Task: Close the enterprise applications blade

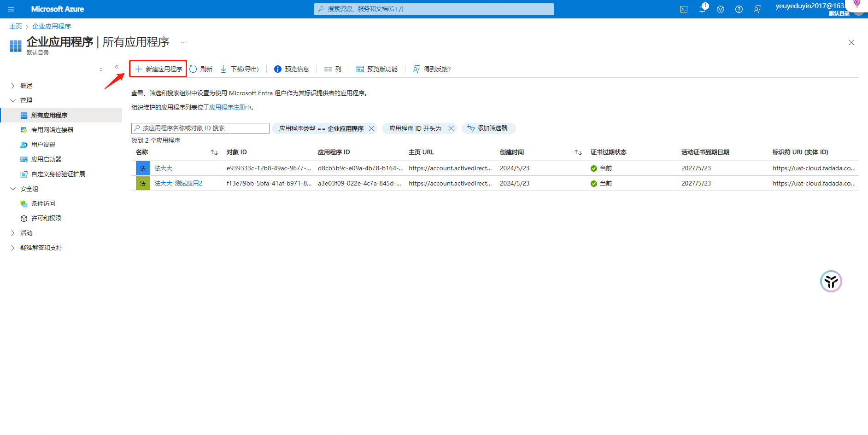Action: coord(851,42)
